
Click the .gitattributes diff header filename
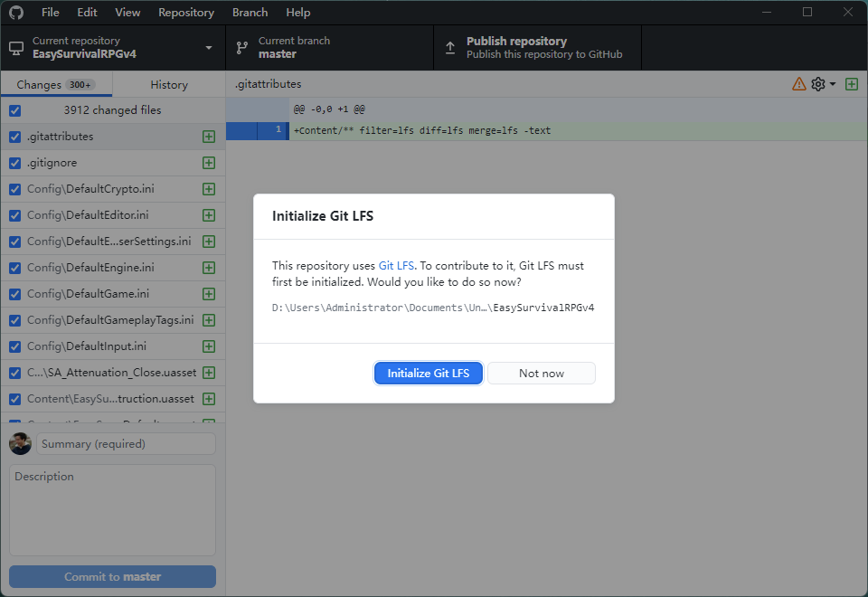tap(269, 84)
